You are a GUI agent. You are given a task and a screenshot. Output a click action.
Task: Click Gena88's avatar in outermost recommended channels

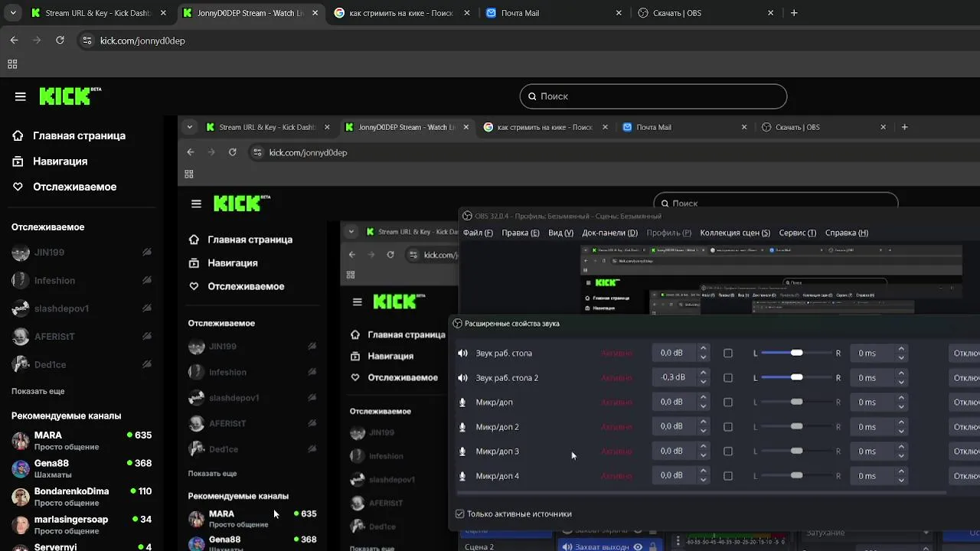coord(21,468)
